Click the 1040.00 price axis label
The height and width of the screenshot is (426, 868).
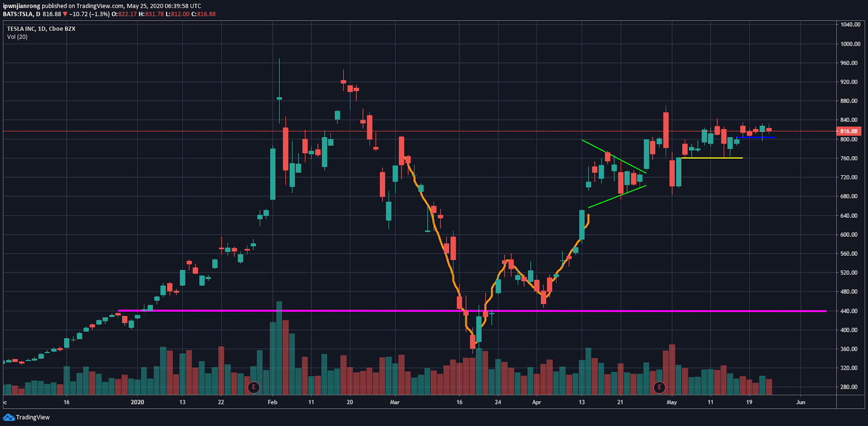coord(850,24)
